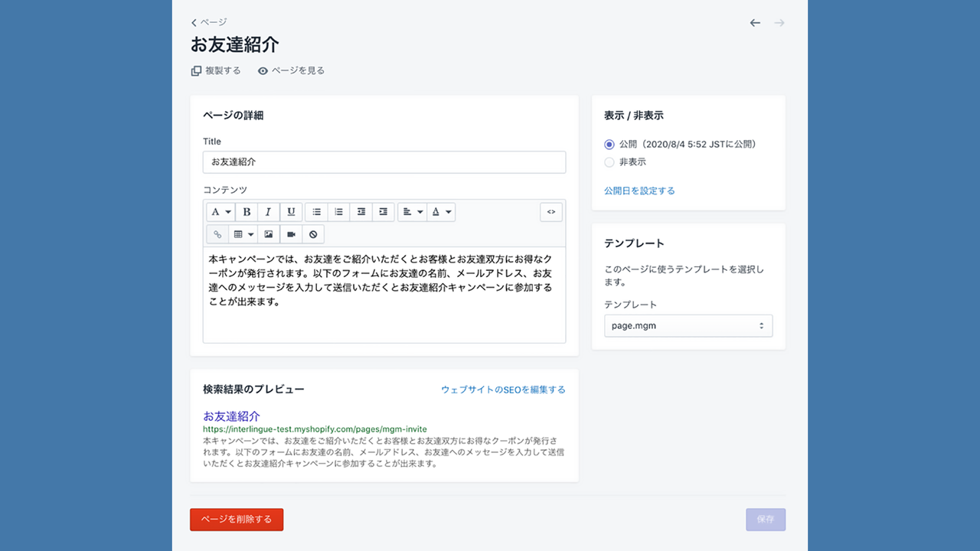Image resolution: width=980 pixels, height=551 pixels.
Task: Click the Title input field
Action: click(x=384, y=162)
